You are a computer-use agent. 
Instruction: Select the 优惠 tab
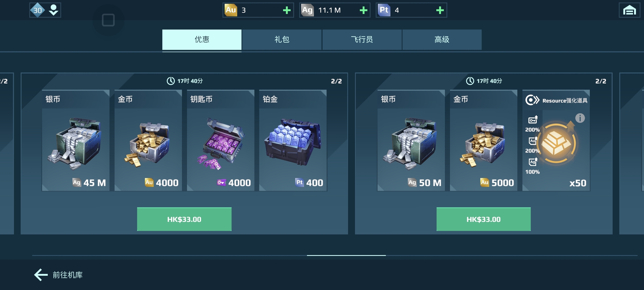[202, 39]
